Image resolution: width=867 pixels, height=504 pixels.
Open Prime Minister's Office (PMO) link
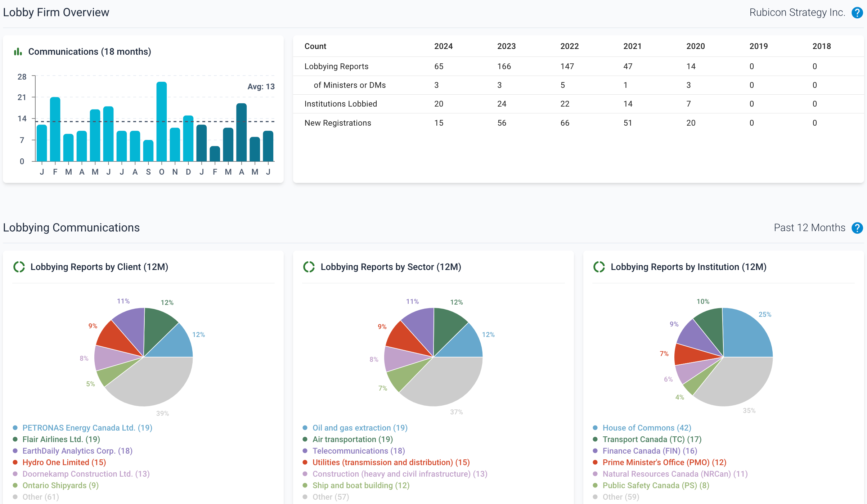coord(665,462)
